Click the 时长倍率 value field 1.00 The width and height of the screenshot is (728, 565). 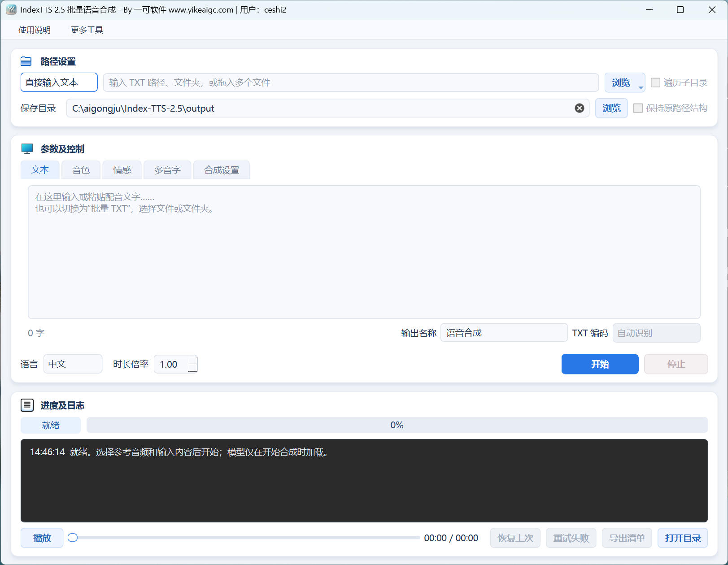click(171, 364)
